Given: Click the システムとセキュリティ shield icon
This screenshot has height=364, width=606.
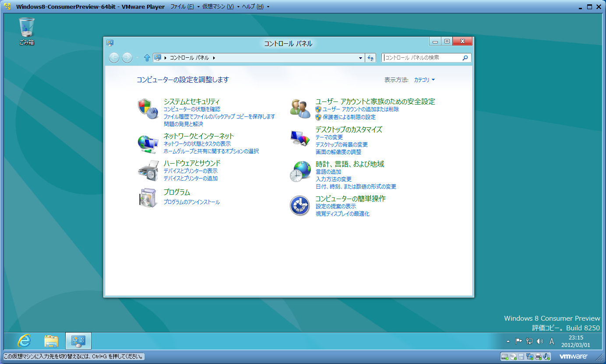Looking at the screenshot, I should click(148, 109).
